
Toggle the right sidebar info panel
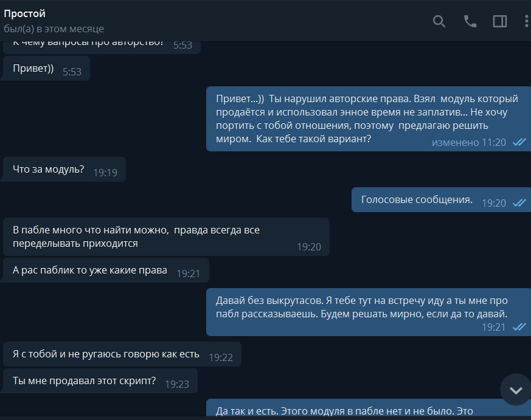click(500, 21)
